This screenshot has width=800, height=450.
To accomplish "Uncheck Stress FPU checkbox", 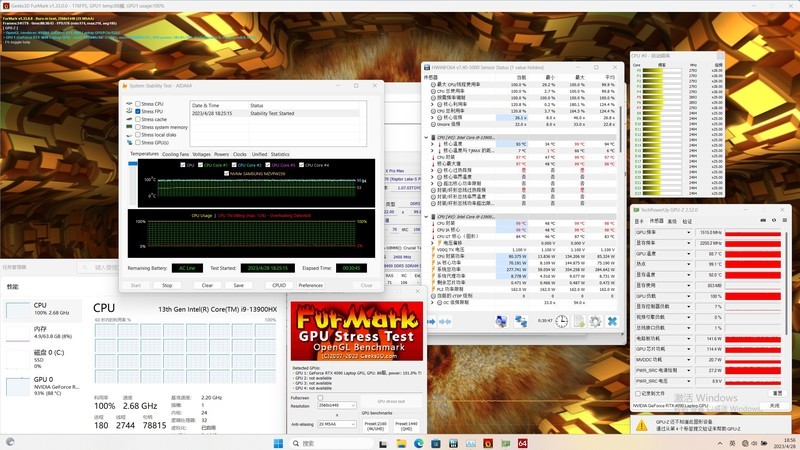I will coord(138,111).
